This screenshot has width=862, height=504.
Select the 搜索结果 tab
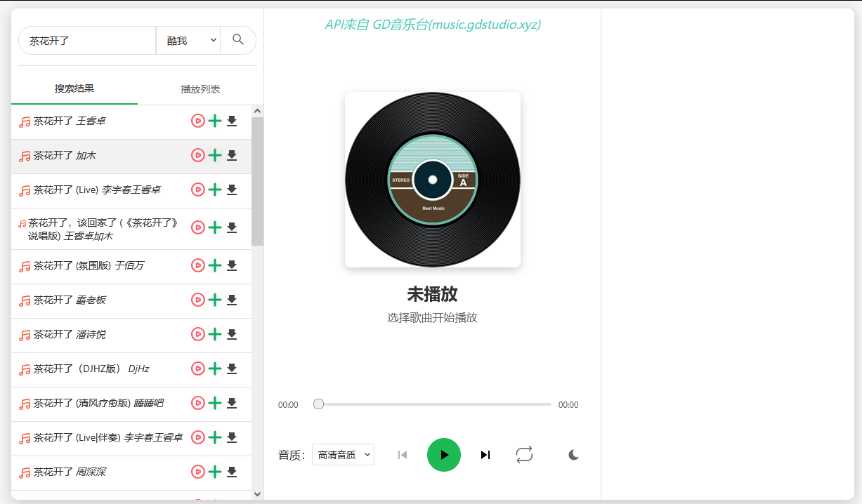pyautogui.click(x=73, y=88)
